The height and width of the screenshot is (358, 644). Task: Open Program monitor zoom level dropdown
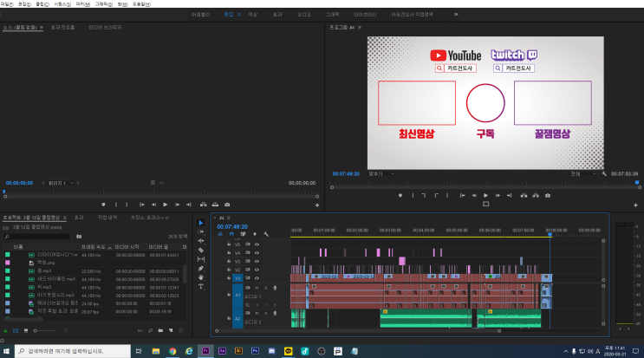tap(381, 173)
